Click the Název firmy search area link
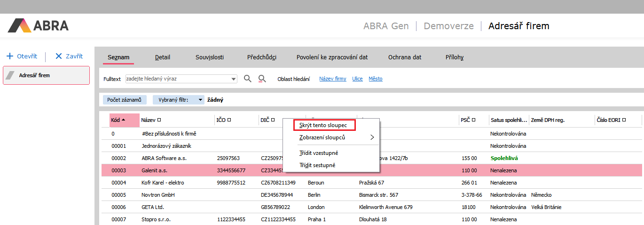The width and height of the screenshot is (644, 225). pos(333,79)
